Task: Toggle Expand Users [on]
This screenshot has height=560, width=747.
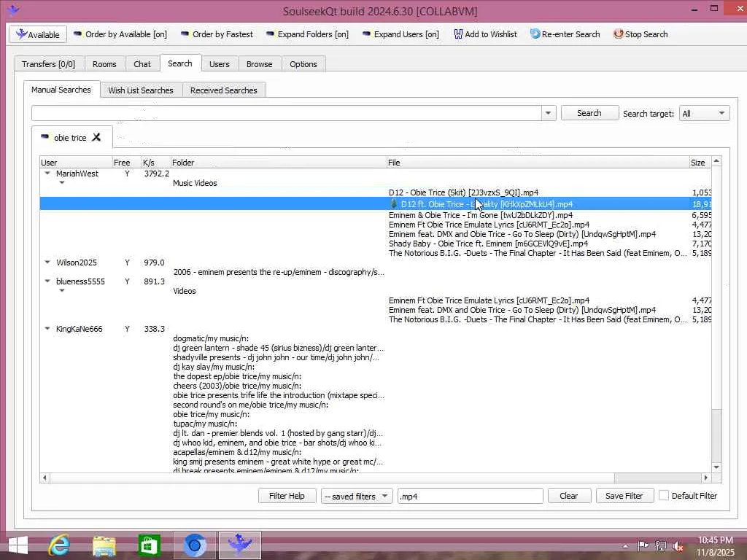Action: 400,34
